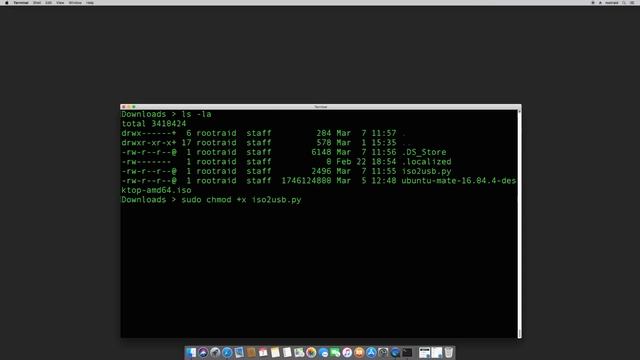The width and height of the screenshot is (640, 360).
Task: Click the file size '1746124800'
Action: [306, 181]
